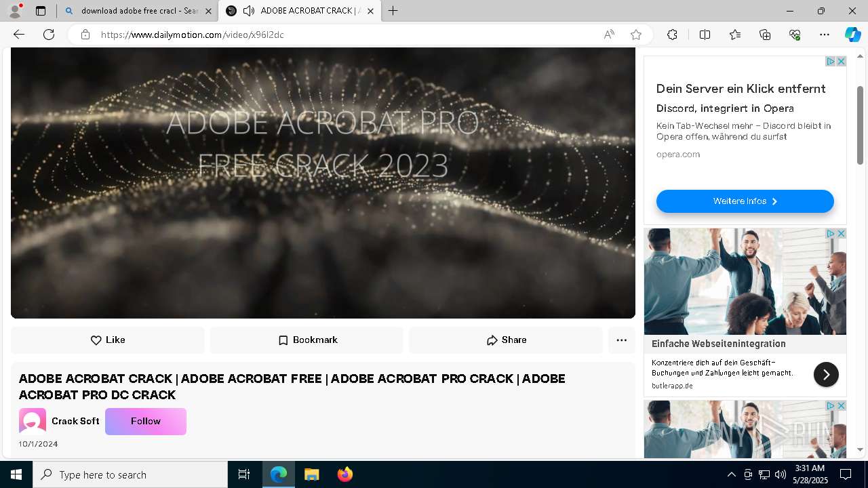Like the video

click(108, 340)
